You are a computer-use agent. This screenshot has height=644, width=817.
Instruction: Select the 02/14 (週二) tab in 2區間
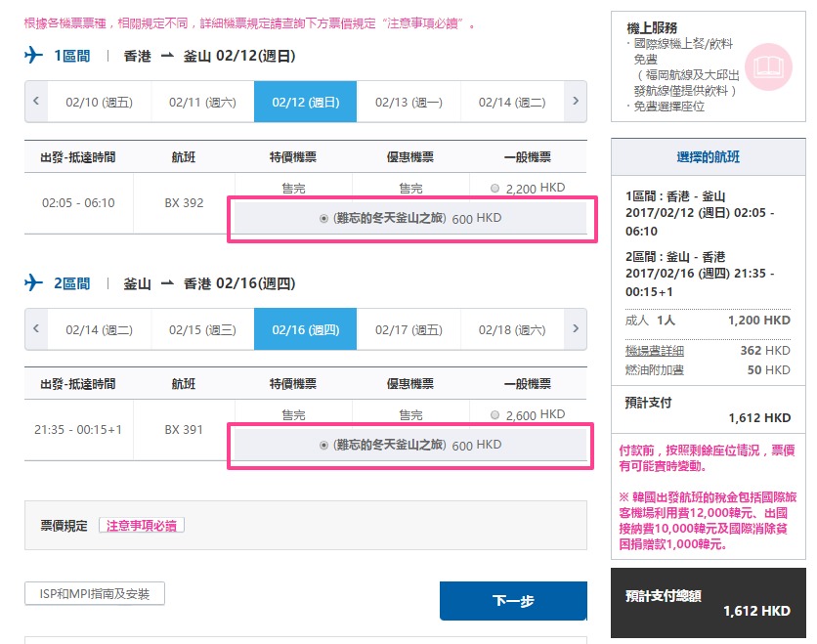(99, 329)
